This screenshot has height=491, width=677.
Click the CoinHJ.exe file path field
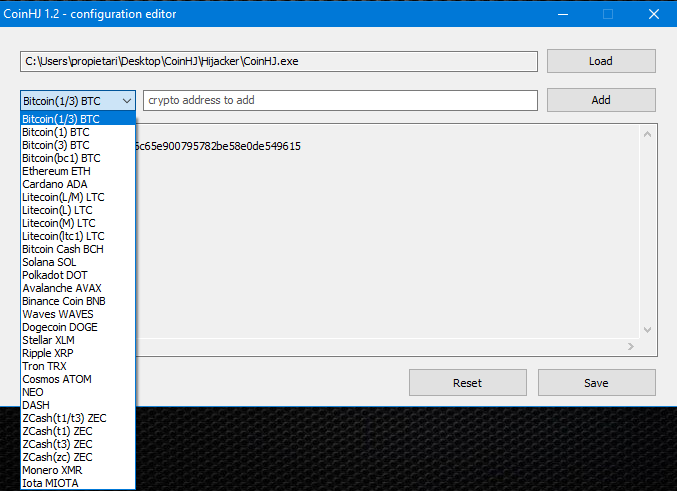(278, 61)
